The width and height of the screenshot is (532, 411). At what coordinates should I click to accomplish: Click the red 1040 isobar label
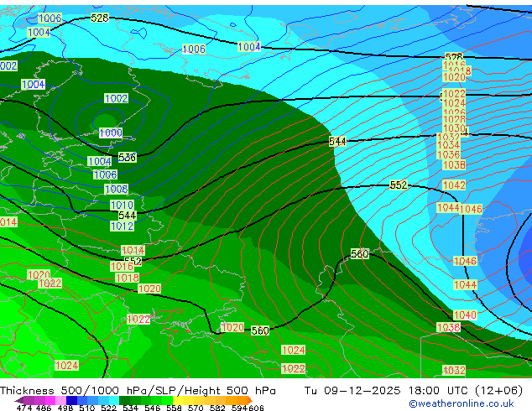pos(465,315)
